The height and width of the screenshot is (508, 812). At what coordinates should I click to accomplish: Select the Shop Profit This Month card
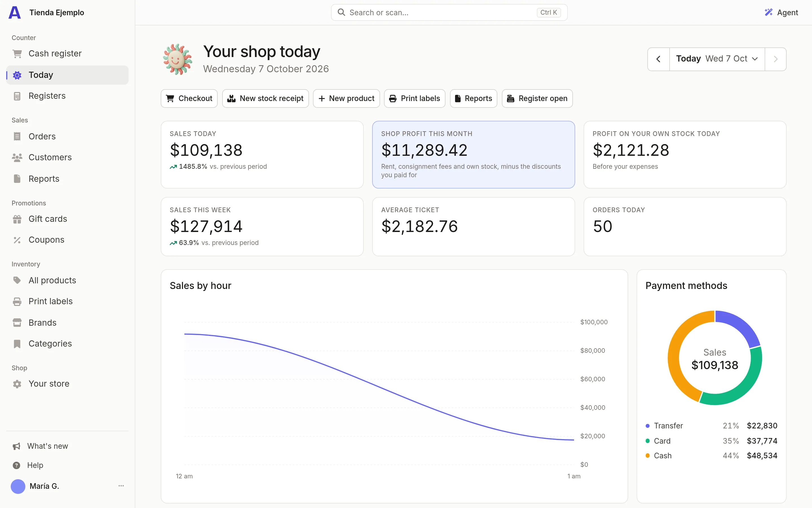[473, 155]
